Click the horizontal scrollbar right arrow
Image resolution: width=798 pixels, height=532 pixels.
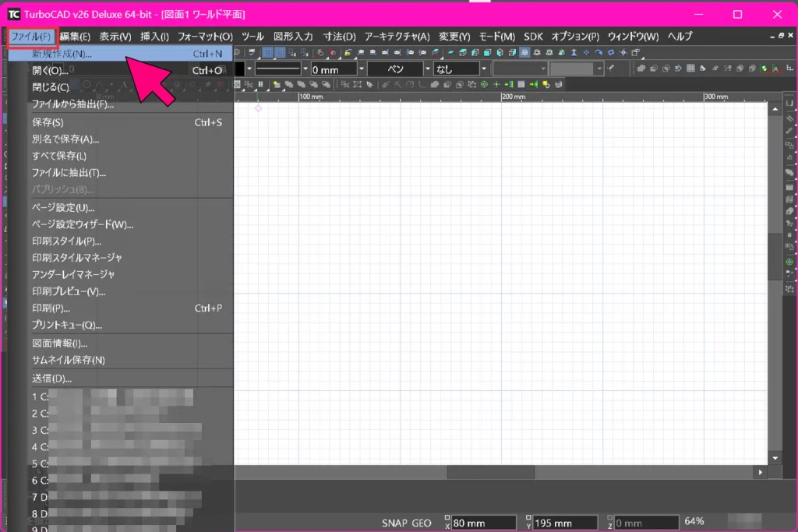tap(761, 473)
